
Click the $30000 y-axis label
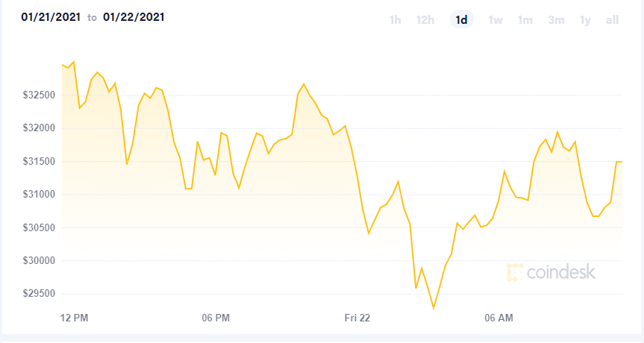pos(39,260)
